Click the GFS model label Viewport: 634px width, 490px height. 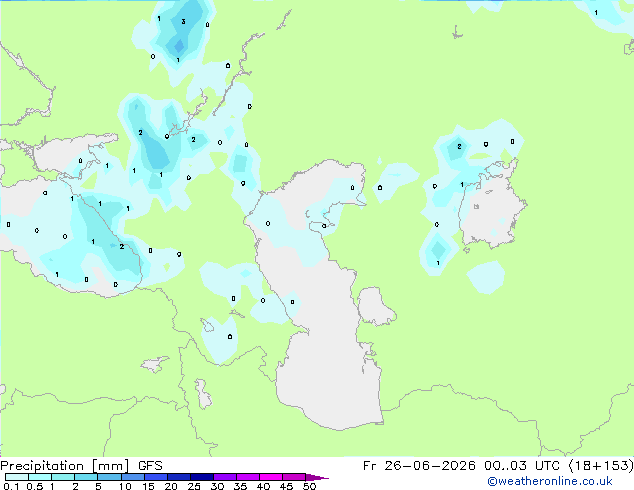click(x=150, y=466)
